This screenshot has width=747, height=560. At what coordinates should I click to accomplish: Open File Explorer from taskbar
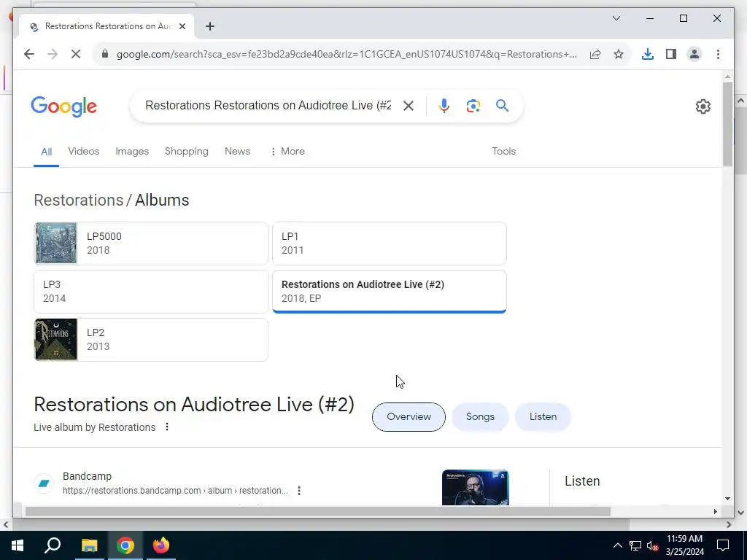tap(89, 545)
